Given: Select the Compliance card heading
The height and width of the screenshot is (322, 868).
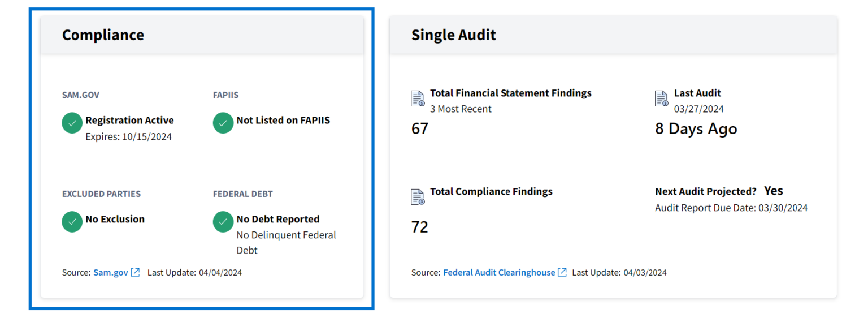Looking at the screenshot, I should click(103, 35).
